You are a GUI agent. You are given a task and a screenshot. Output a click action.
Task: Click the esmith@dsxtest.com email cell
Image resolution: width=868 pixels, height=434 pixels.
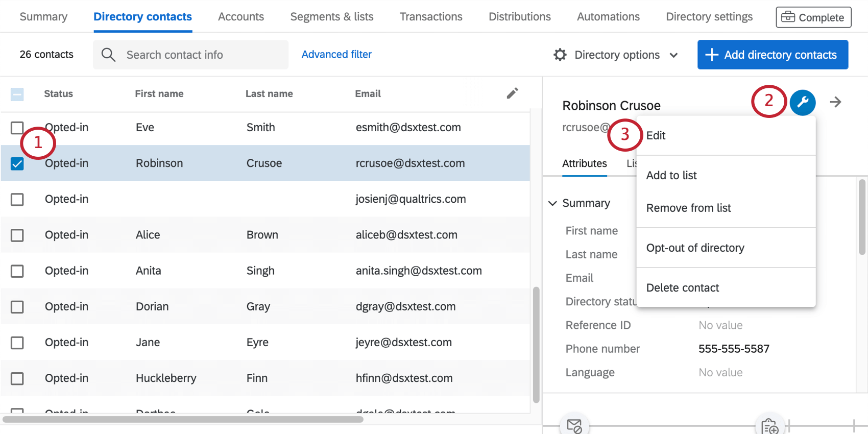pos(408,128)
